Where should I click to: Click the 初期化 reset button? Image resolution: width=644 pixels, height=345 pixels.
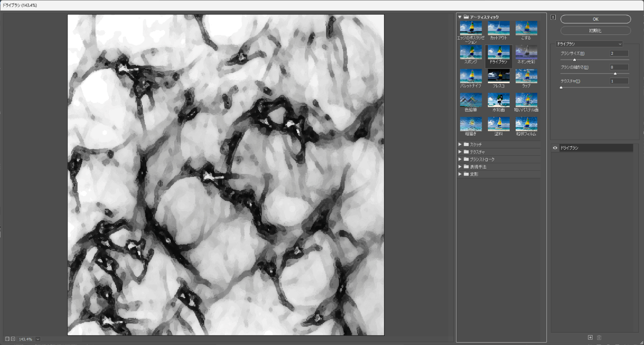click(x=595, y=30)
